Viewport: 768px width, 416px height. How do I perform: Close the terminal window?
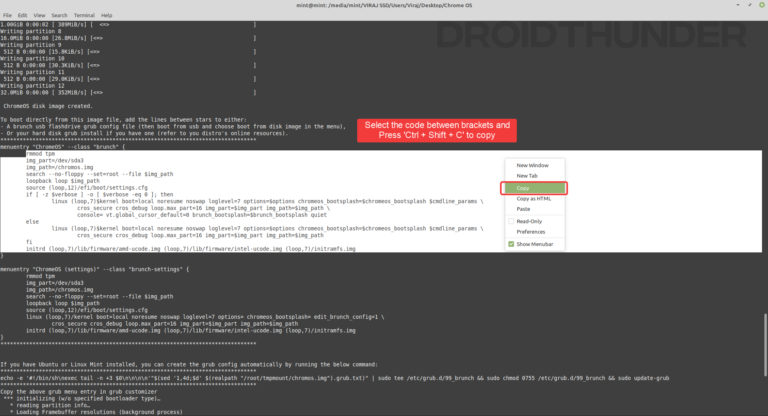[x=759, y=5]
